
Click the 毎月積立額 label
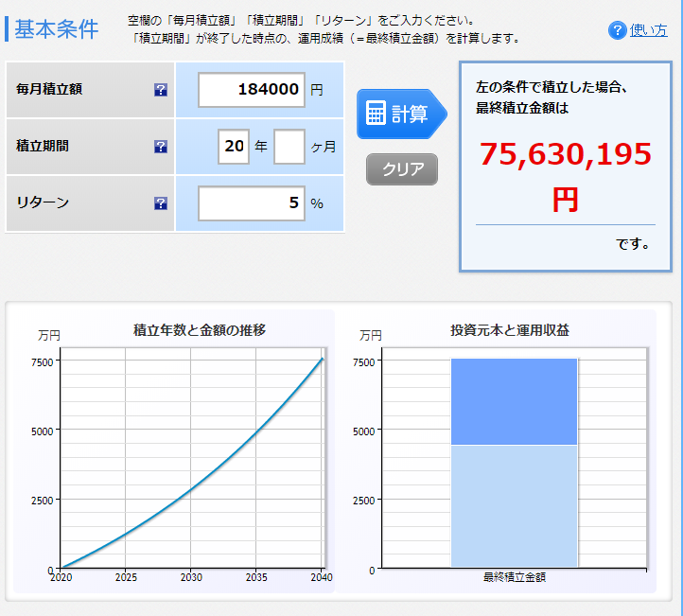[49, 89]
